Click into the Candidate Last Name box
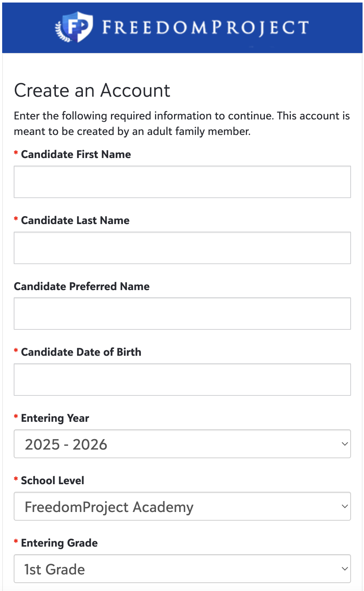 (182, 248)
